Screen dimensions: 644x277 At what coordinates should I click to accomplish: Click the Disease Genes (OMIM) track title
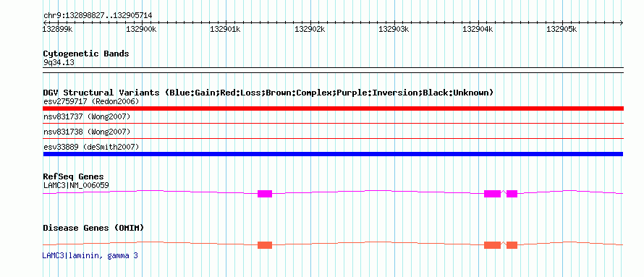tap(93, 228)
